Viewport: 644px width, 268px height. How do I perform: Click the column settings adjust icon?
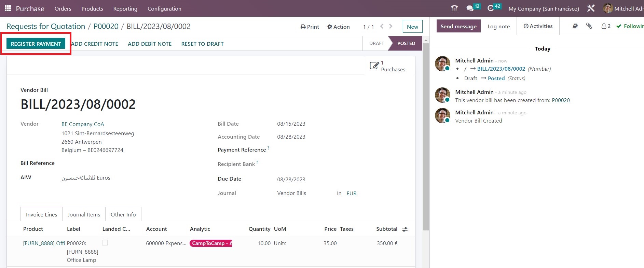(405, 229)
